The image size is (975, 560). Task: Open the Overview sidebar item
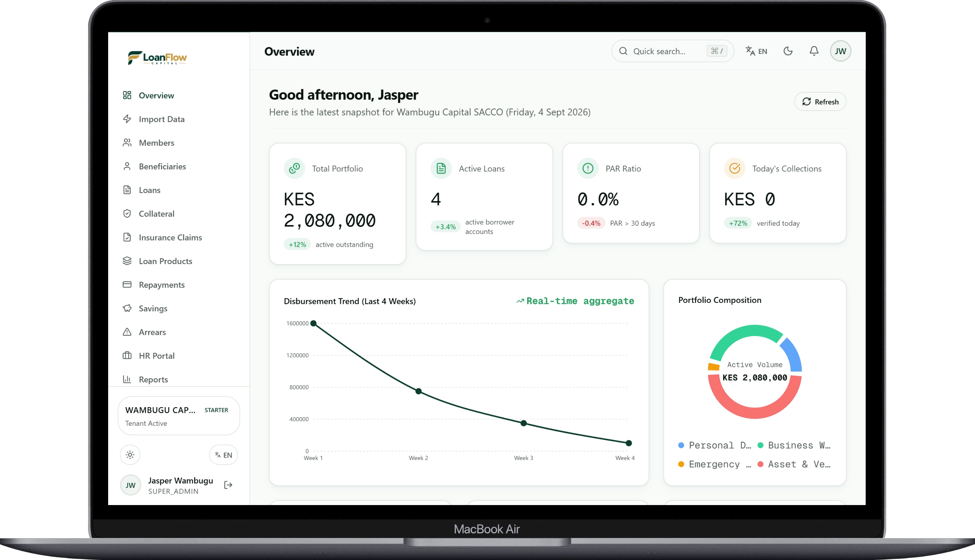[179, 95]
